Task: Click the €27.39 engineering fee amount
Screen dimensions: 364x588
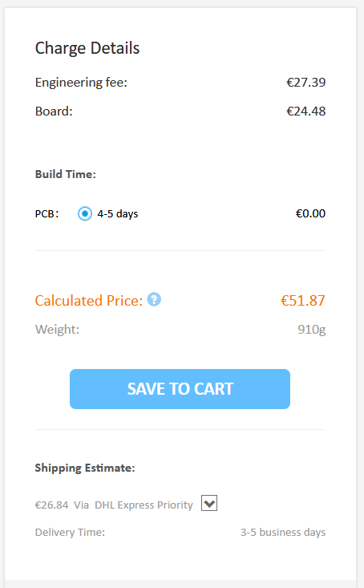Action: point(306,83)
